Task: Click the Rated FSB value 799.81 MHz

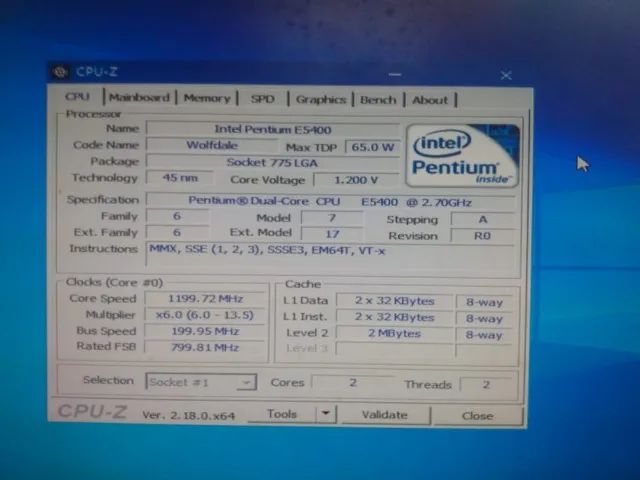Action: (205, 347)
